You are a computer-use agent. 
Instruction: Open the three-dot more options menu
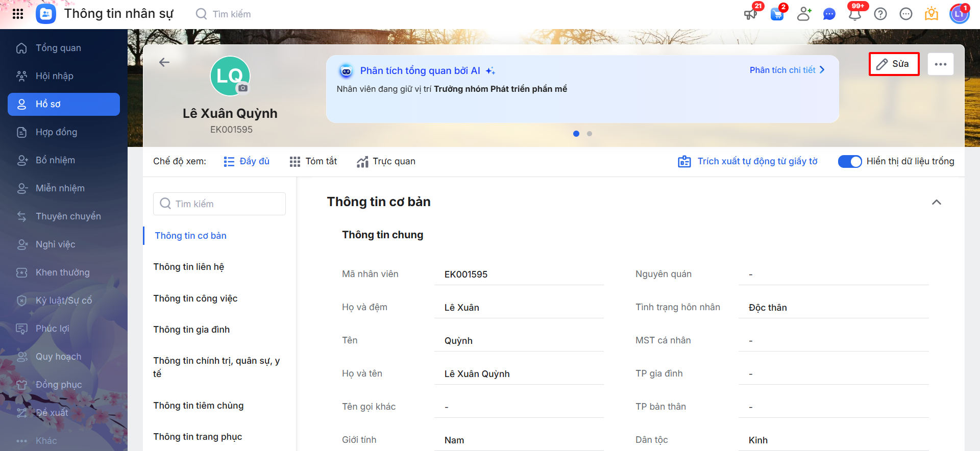pyautogui.click(x=941, y=64)
